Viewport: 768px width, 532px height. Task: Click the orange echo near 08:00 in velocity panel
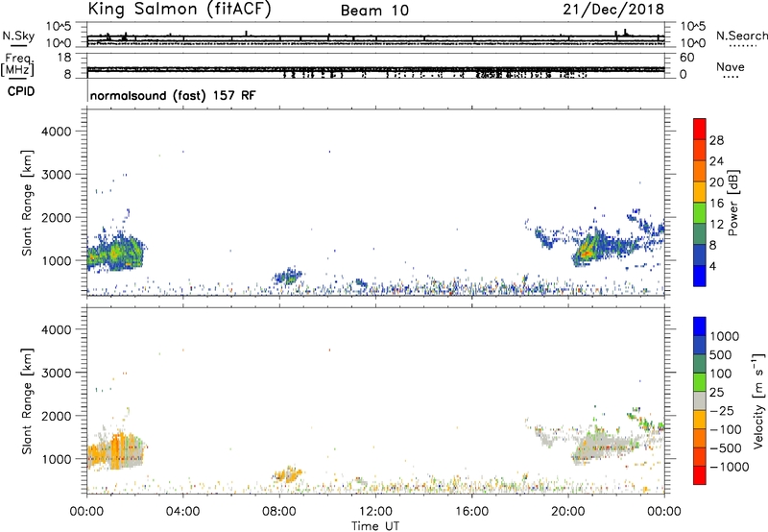point(288,474)
